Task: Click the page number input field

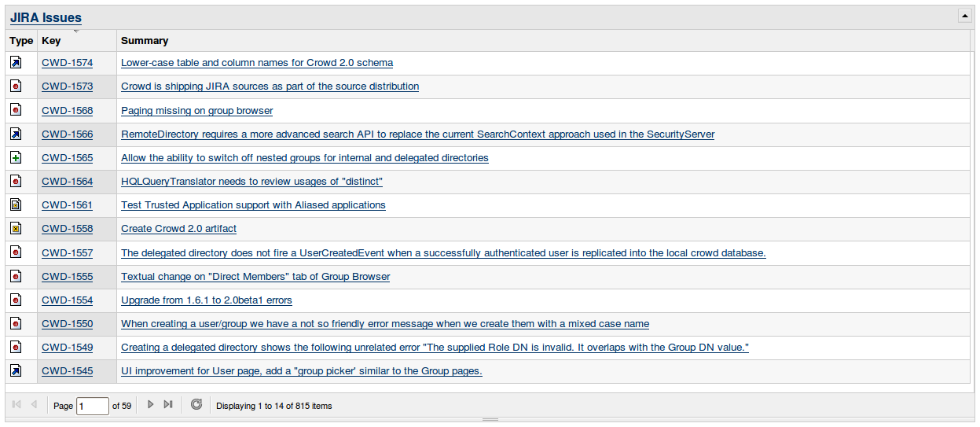Action: [x=92, y=406]
